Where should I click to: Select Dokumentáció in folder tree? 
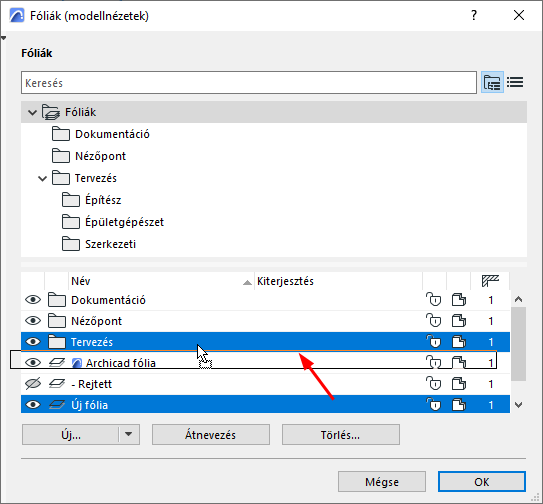[x=112, y=134]
